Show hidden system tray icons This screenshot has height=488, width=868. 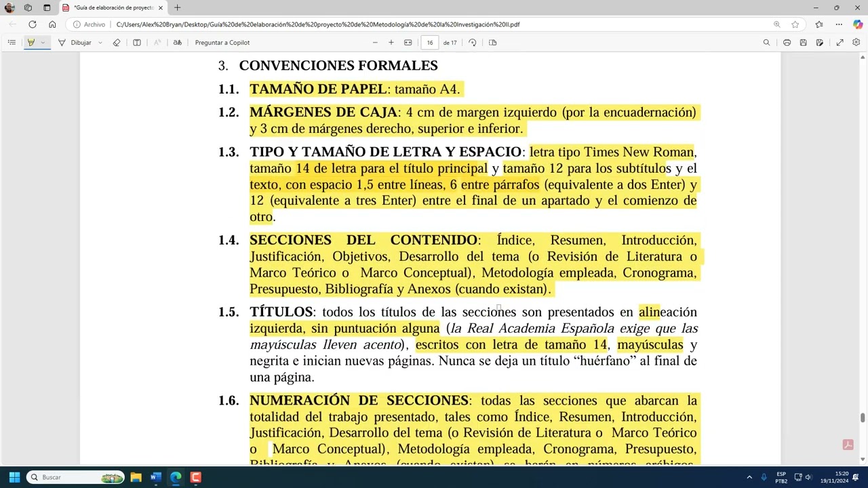pos(749,477)
